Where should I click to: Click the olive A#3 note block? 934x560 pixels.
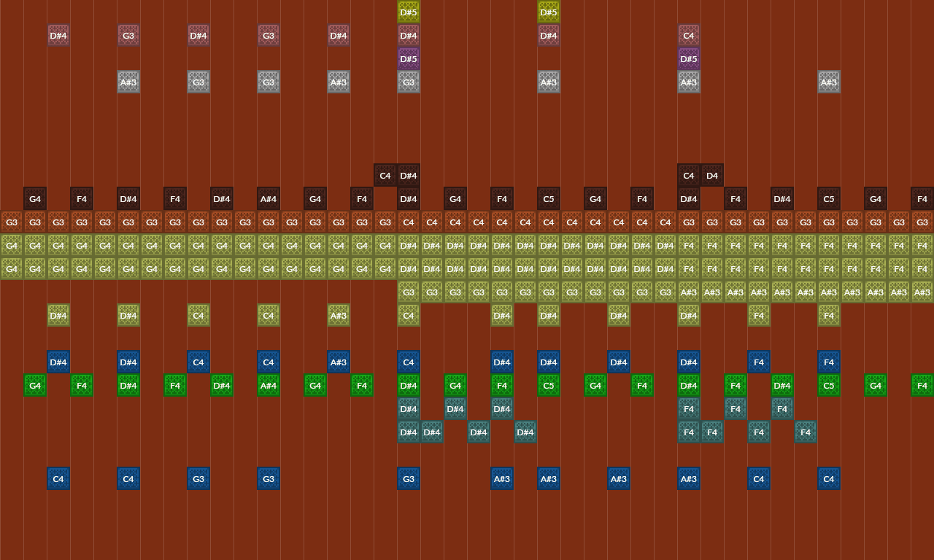click(338, 315)
